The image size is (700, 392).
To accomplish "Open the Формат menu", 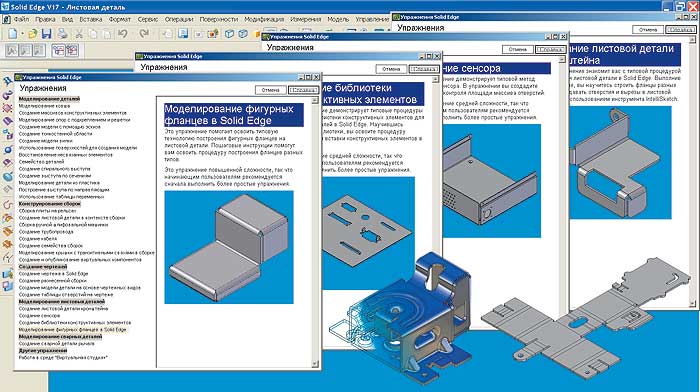I will pyautogui.click(x=120, y=20).
